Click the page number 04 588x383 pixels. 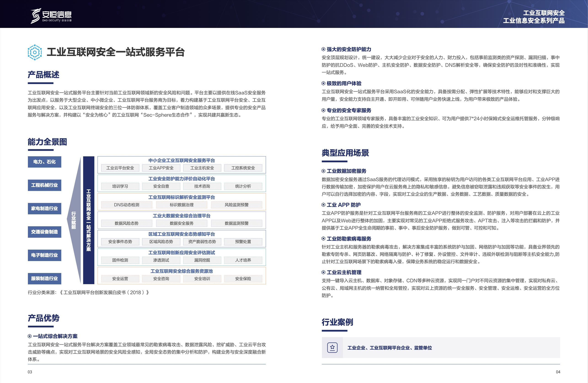point(558,371)
